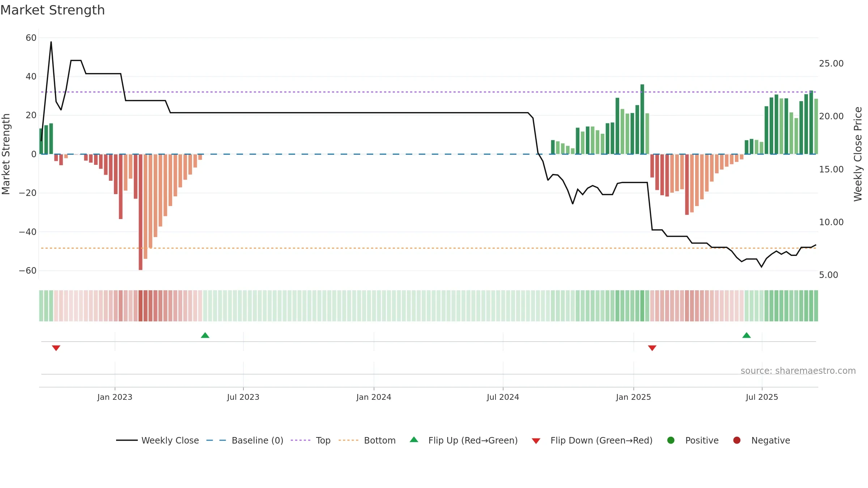The image size is (868, 488).
Task: Click the vertical Market Strength y-axis label
Action: pos(6,154)
